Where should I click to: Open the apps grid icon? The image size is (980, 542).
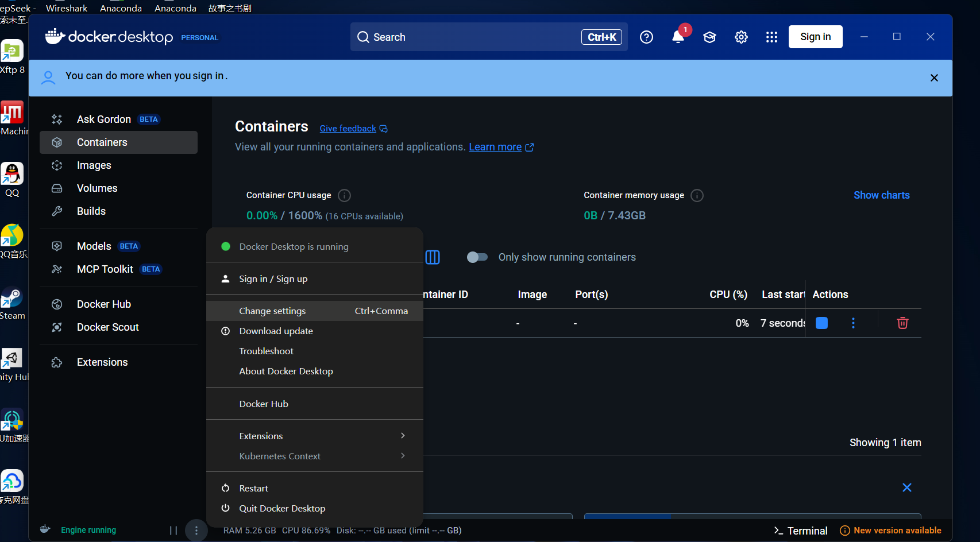pyautogui.click(x=771, y=37)
